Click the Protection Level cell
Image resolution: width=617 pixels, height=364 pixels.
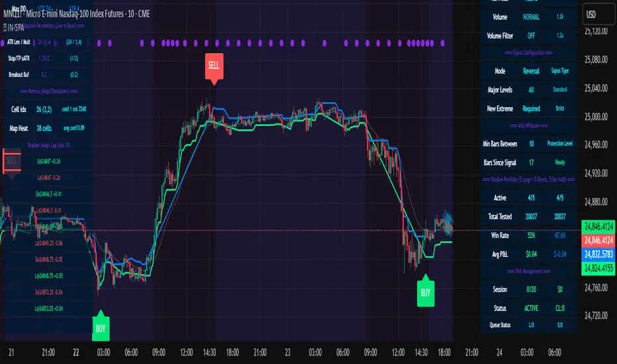pos(560,144)
